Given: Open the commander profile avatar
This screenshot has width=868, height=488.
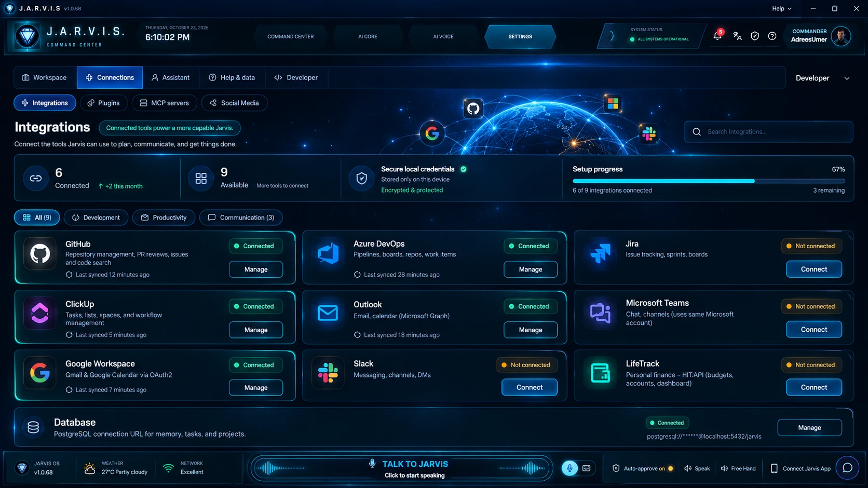Looking at the screenshot, I should [840, 36].
